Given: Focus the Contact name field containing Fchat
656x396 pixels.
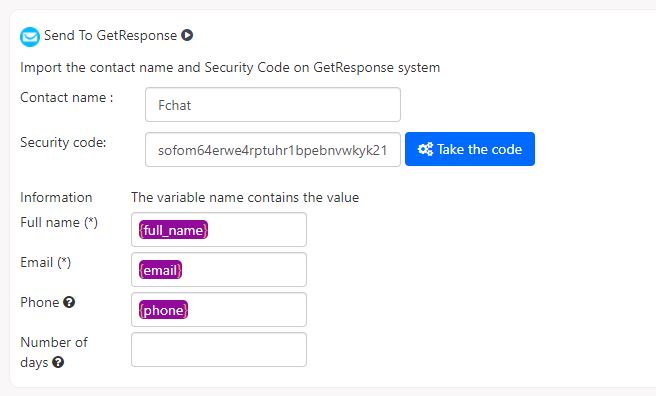Looking at the screenshot, I should [x=273, y=105].
